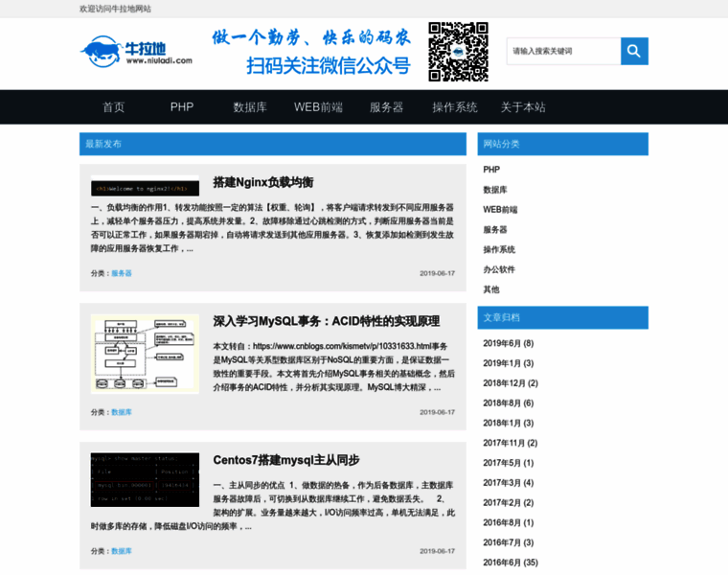Image resolution: width=728 pixels, height=575 pixels.
Task: Open the 服务器 nav menu item
Action: (x=386, y=107)
